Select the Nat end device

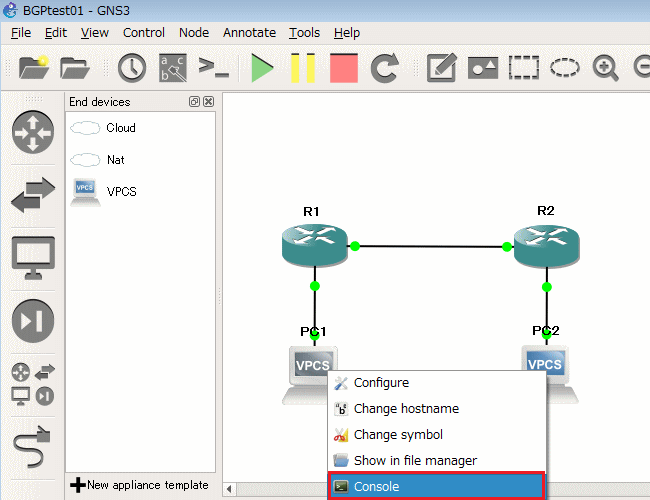pyautogui.click(x=97, y=160)
